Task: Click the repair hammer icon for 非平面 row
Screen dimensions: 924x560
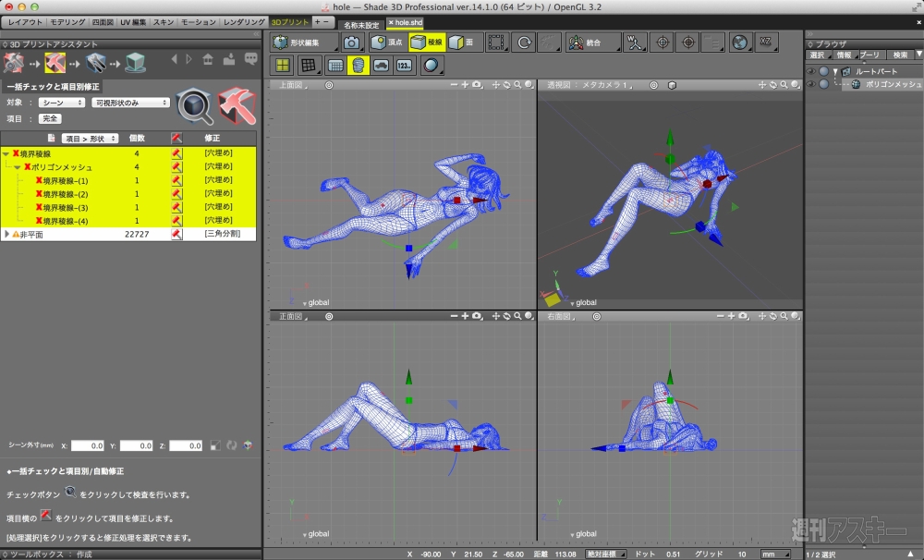Action: (x=176, y=235)
